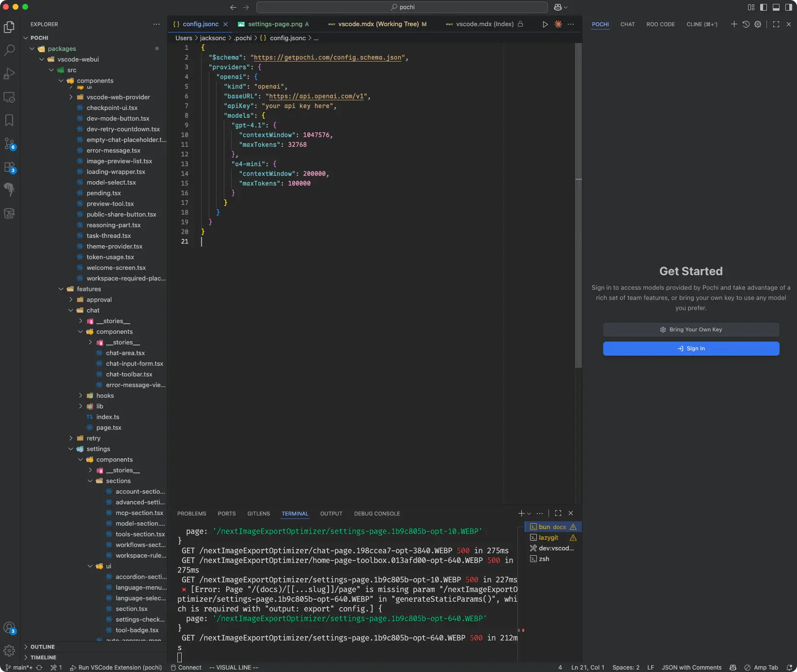797x672 pixels.
Task: Open the Search view in activity bar
Action: (x=9, y=50)
